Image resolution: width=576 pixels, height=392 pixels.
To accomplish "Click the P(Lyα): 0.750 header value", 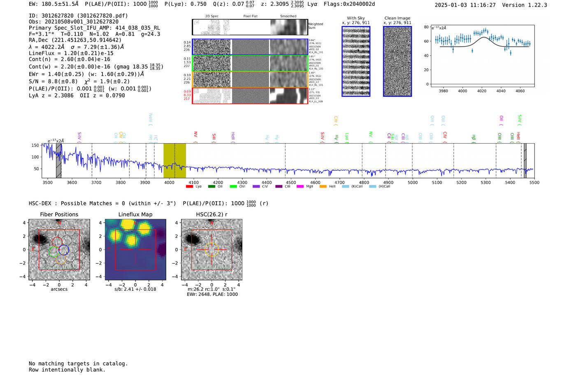I will pos(186,4).
